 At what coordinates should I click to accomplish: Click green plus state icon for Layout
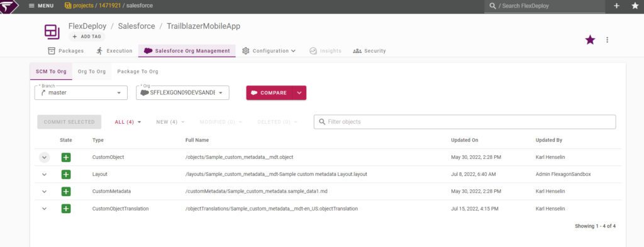(66, 174)
